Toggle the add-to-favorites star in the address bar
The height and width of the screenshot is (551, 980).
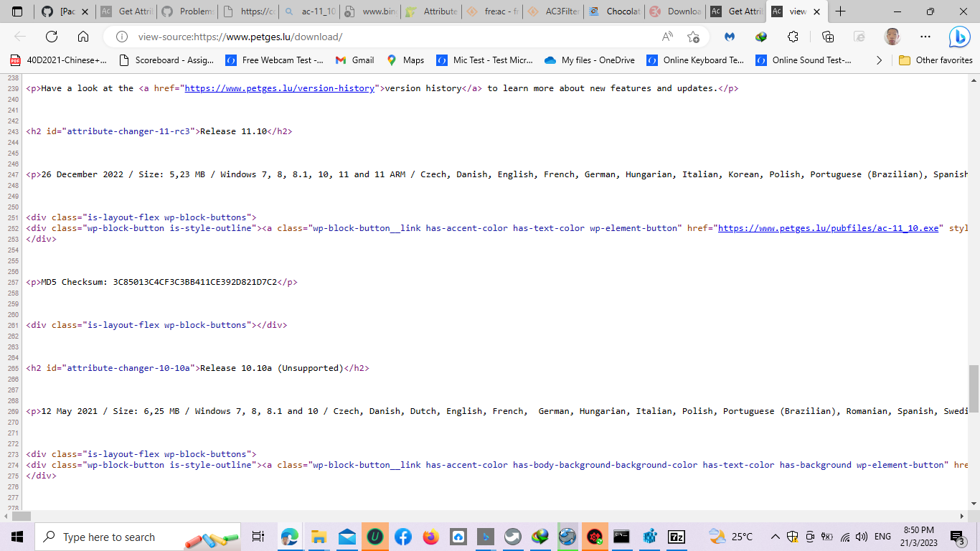(693, 35)
